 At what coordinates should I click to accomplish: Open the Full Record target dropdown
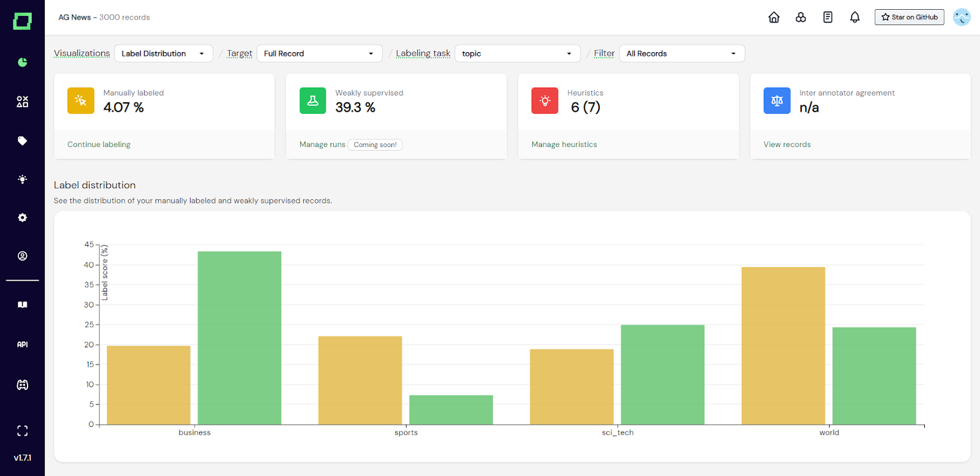320,53
